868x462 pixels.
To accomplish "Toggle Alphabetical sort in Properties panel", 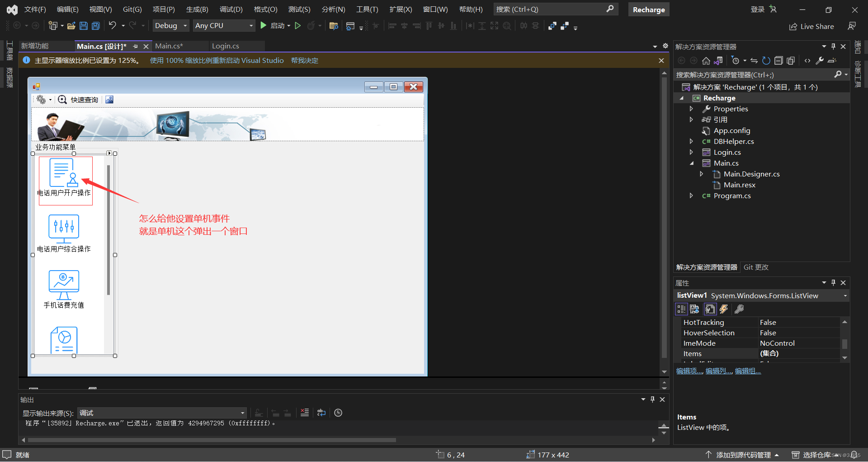I will [x=694, y=309].
